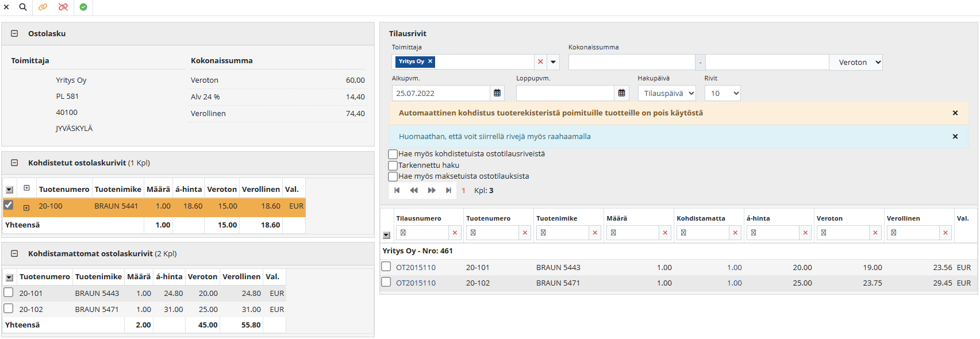Click the red unlink icon in toolbar
Image resolution: width=980 pixels, height=339 pixels.
coord(63,7)
